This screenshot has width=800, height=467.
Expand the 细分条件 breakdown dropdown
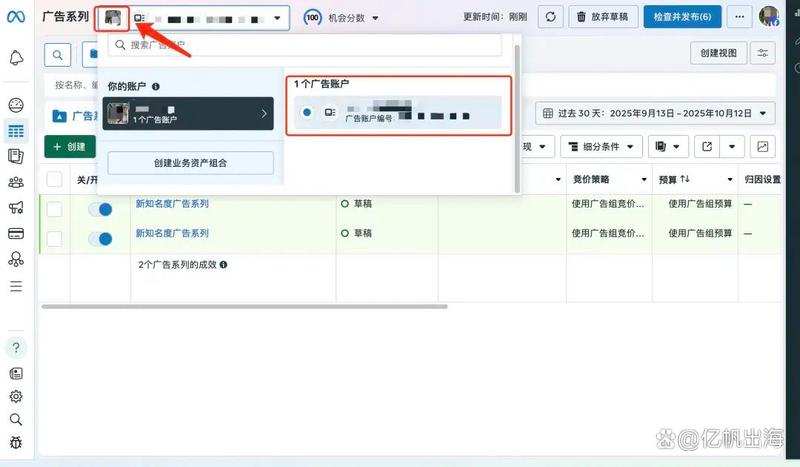pyautogui.click(x=600, y=146)
